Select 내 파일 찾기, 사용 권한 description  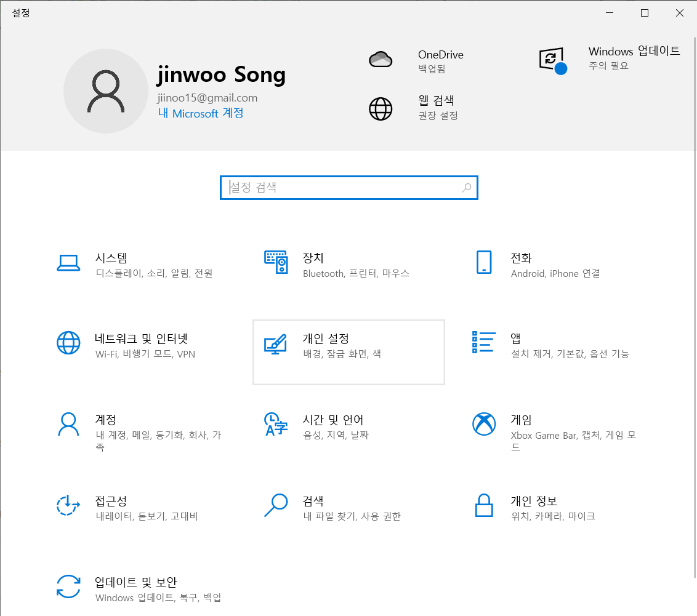(352, 516)
